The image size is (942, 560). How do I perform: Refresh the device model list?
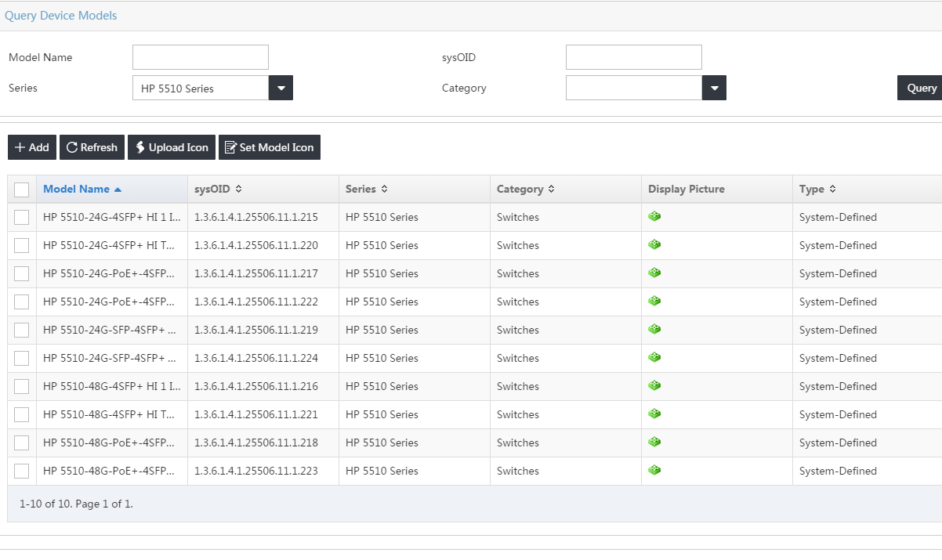92,147
